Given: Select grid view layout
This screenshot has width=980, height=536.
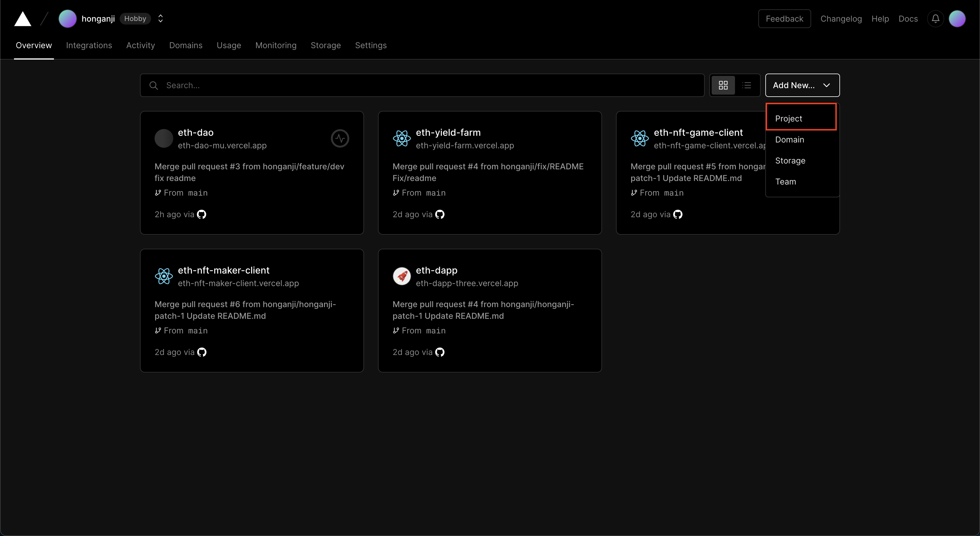Looking at the screenshot, I should 723,85.
